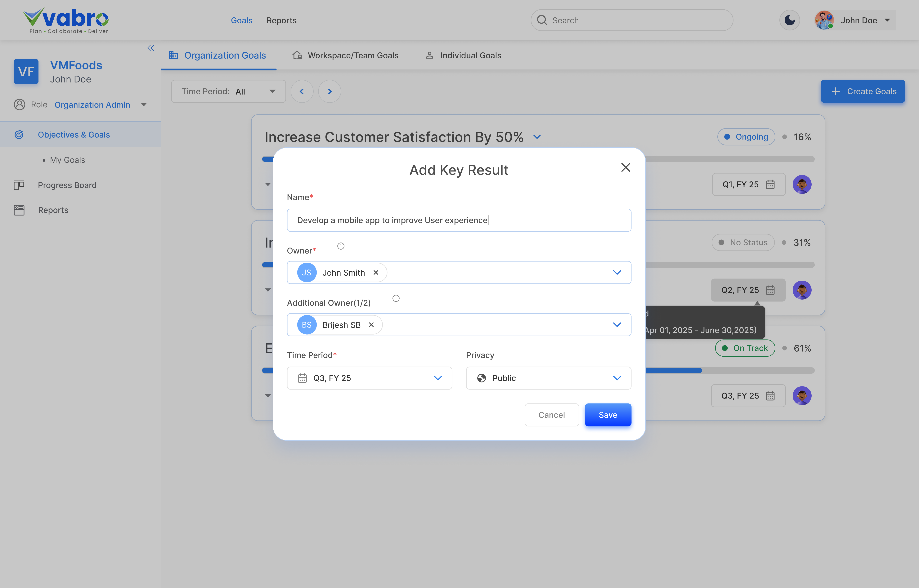Open the Progress Board from the sidebar icon

coord(19,185)
